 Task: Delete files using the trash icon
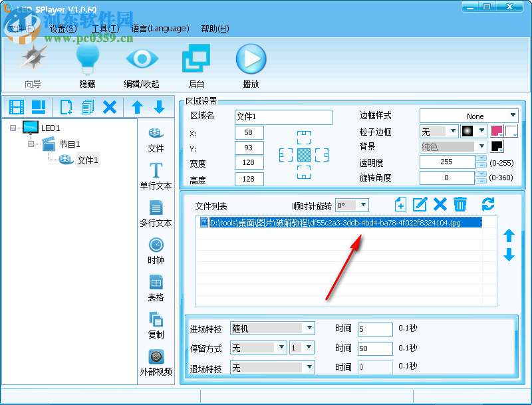[x=460, y=205]
